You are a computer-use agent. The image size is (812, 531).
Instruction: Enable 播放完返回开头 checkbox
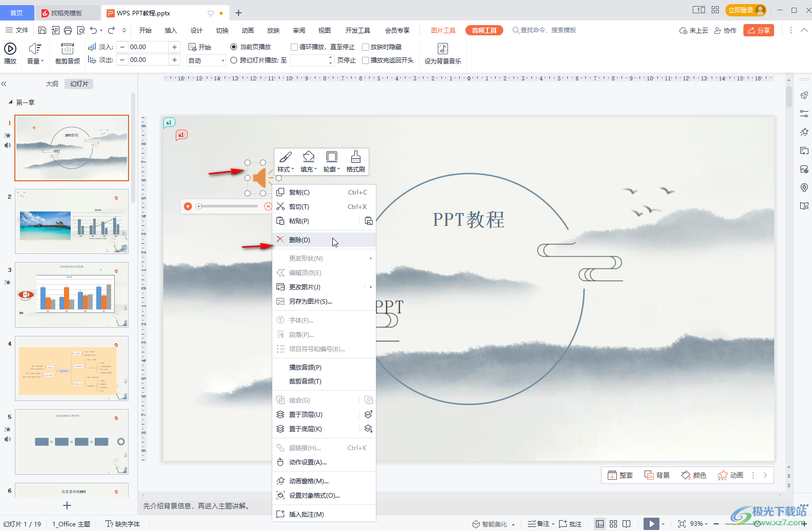tap(366, 60)
